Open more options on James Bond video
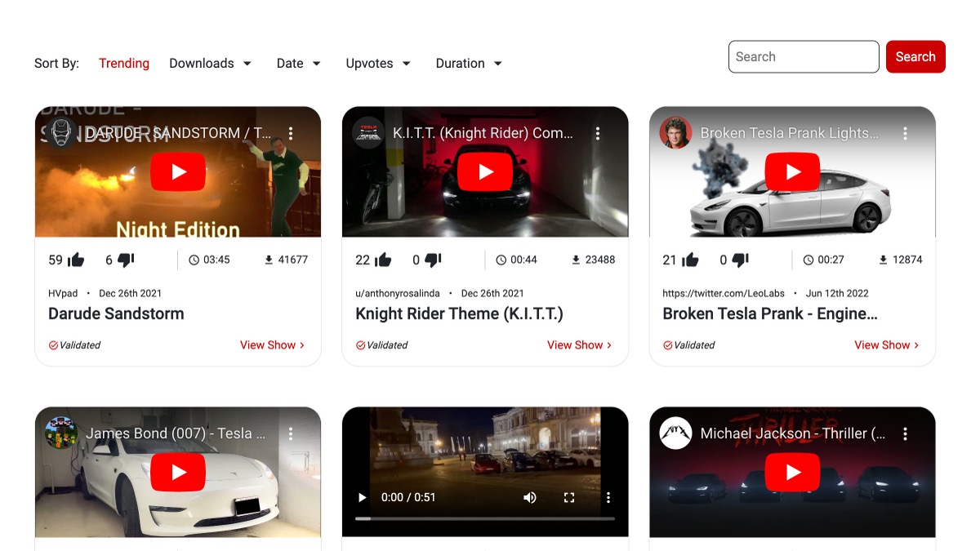980x551 pixels. click(x=291, y=433)
